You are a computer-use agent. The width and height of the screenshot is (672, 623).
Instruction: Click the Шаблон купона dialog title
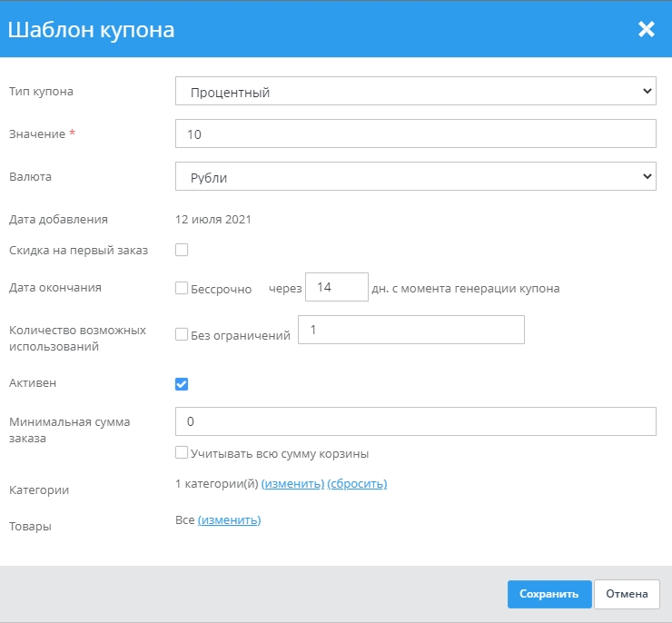(91, 30)
